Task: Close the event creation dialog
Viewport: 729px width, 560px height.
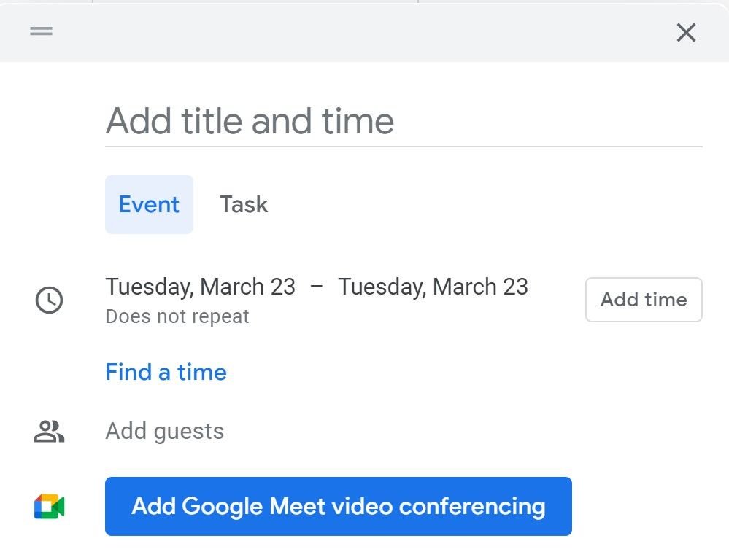Action: click(686, 32)
